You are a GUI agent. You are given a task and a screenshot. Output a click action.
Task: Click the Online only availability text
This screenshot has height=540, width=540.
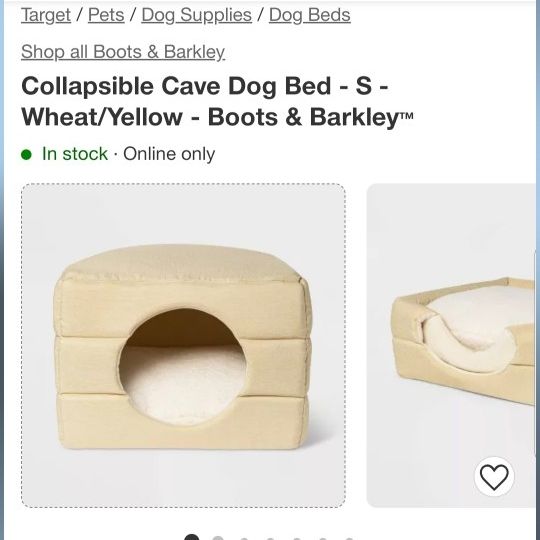169,154
